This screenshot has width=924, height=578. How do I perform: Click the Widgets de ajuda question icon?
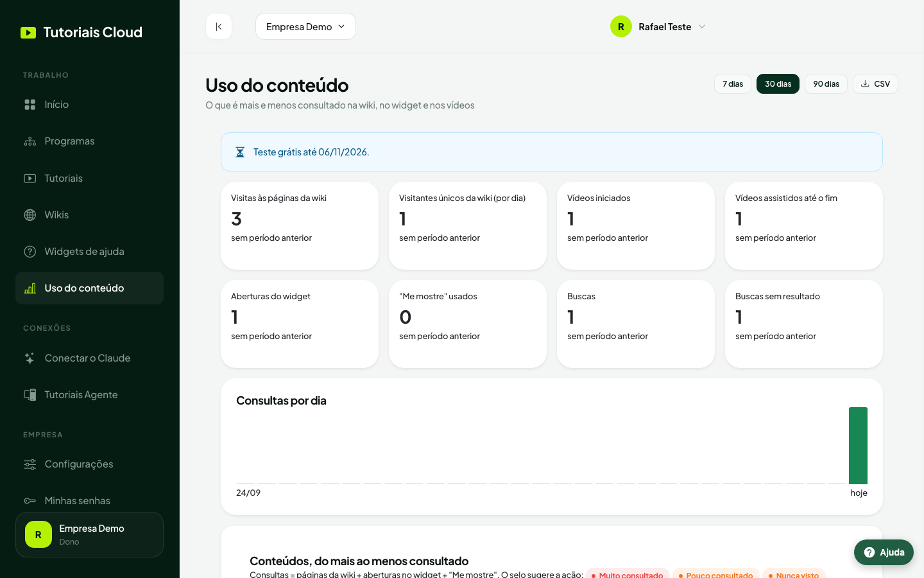click(x=30, y=252)
